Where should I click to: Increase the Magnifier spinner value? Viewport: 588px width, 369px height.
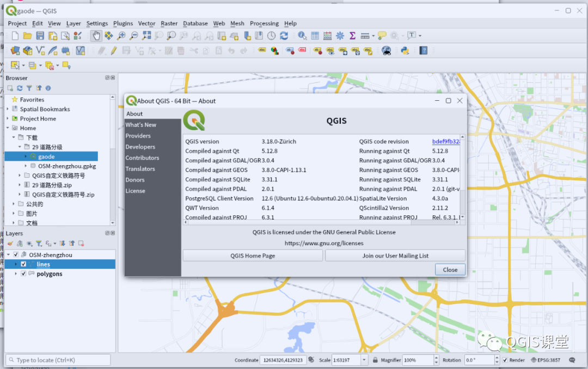pos(436,358)
